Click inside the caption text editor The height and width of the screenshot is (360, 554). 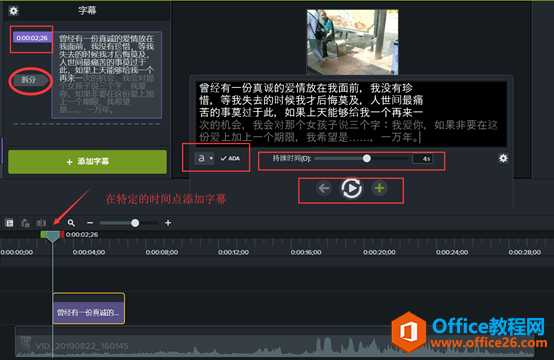coord(351,114)
